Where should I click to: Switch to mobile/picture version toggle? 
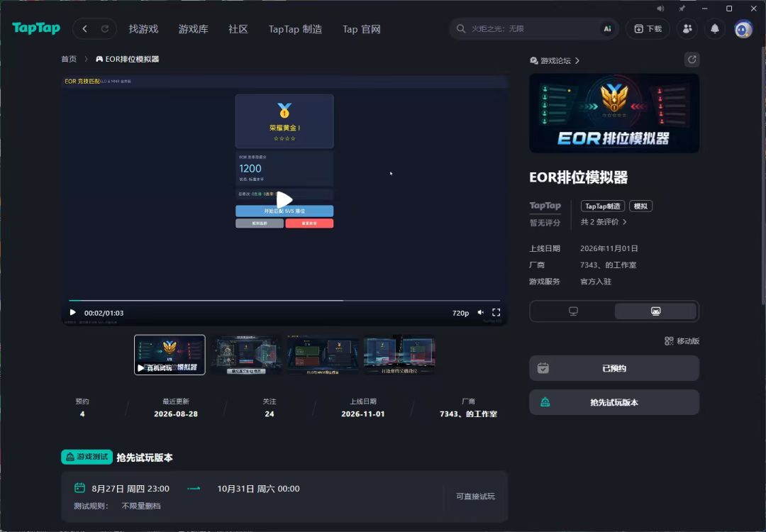655,311
